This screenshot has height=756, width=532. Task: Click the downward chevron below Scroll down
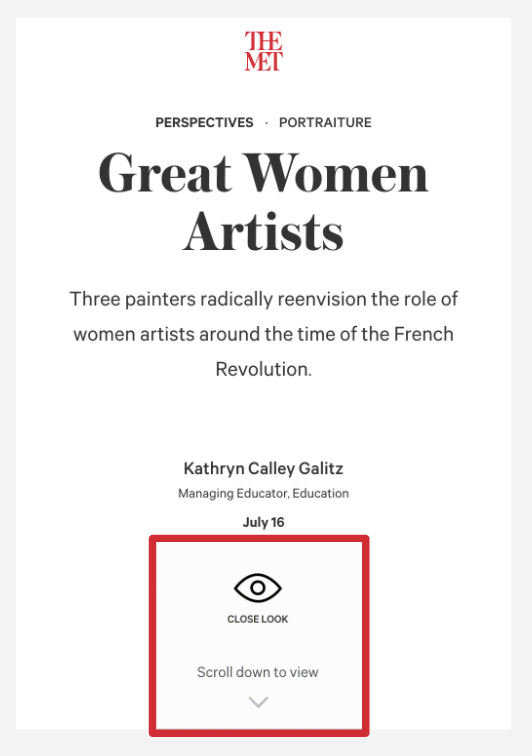pos(258,702)
